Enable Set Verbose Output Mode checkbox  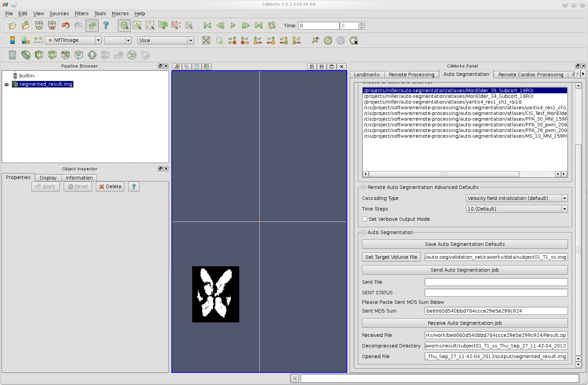coord(365,219)
